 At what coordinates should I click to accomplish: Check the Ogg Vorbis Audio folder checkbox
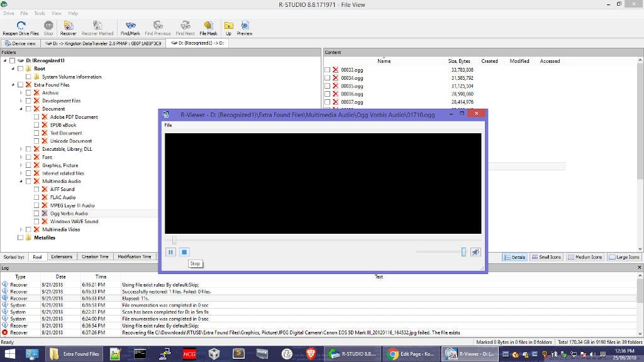click(36, 214)
